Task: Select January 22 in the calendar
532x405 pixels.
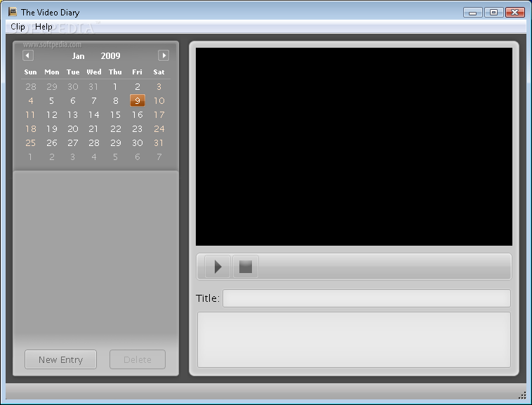Action: [115, 129]
